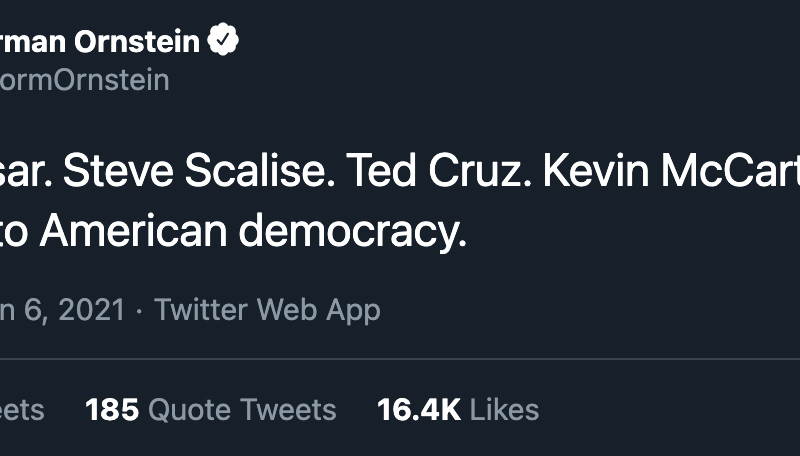Click the "ormOrnstein" account handle
Viewport: 800px width, 456px height.
[x=85, y=80]
